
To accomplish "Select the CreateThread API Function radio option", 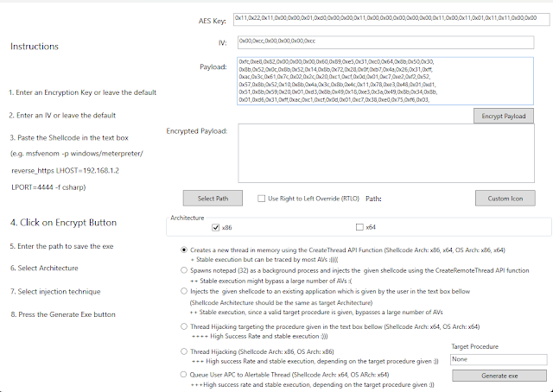I will click(184, 250).
